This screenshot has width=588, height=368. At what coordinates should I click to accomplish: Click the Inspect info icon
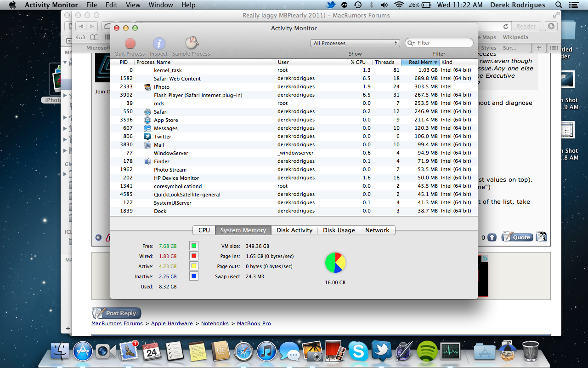point(159,44)
